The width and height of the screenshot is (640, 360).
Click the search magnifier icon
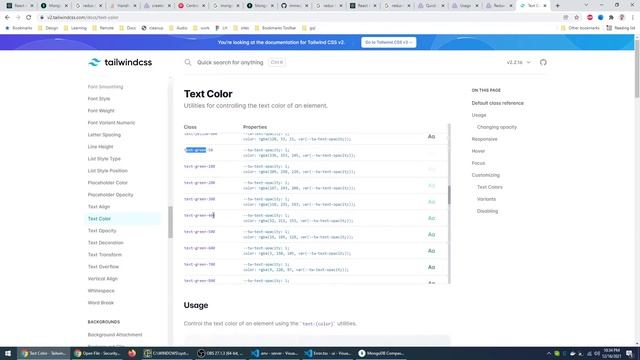coord(188,62)
